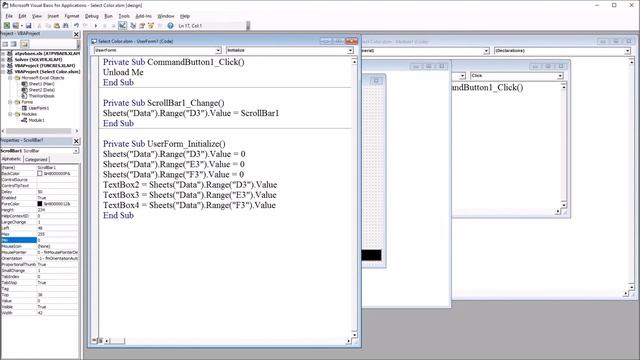
Task: Open the ScrollBar1 object dropdown in Properties
Action: click(76, 151)
